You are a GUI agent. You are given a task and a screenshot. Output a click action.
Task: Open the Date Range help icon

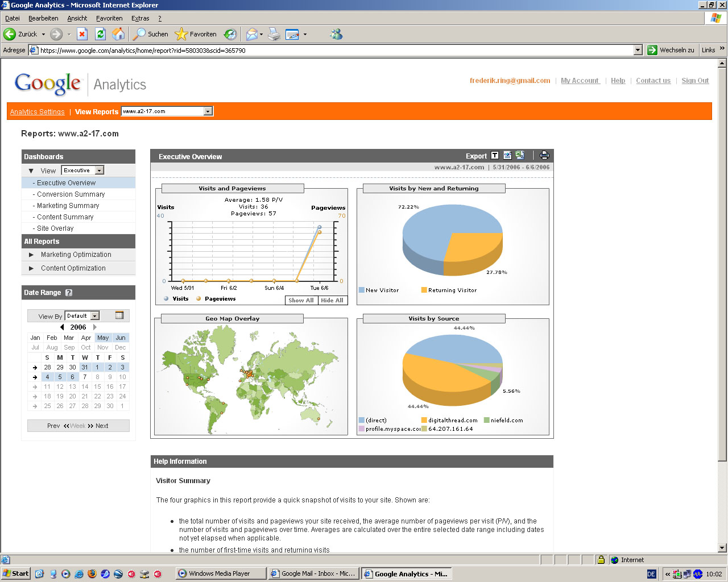point(69,293)
